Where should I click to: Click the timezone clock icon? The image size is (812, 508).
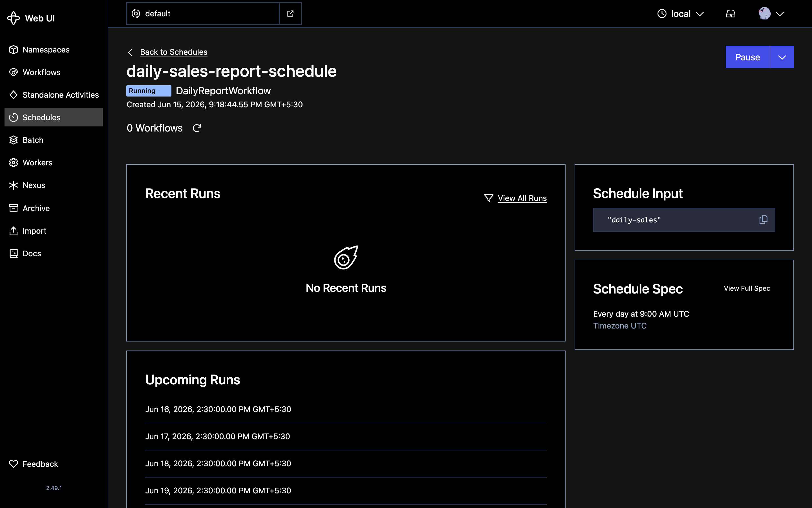[662, 14]
